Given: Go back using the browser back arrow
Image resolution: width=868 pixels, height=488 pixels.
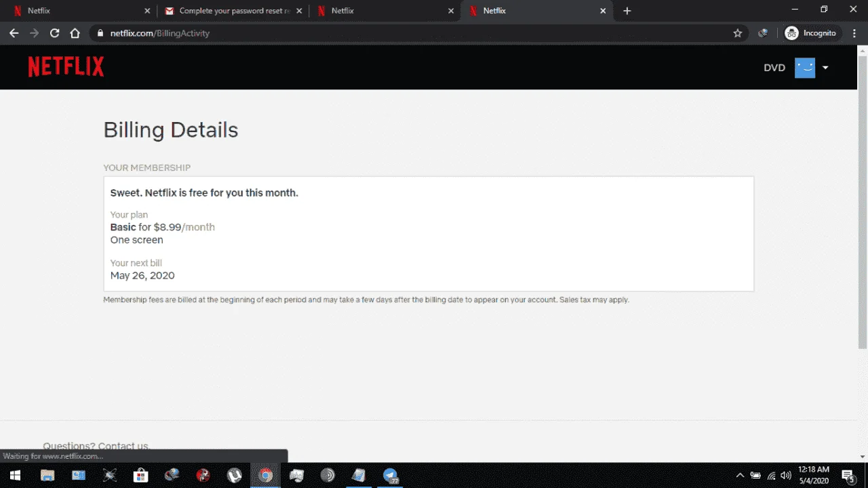Looking at the screenshot, I should coord(14,33).
